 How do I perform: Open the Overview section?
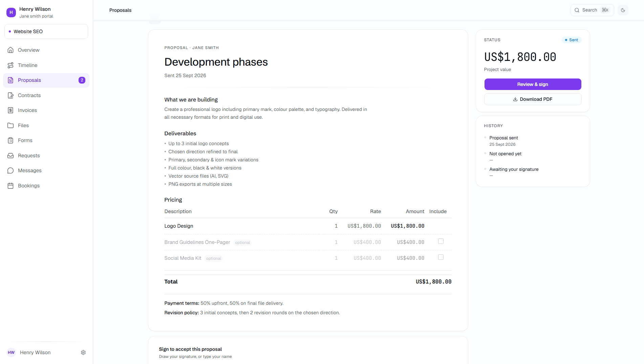pyautogui.click(x=46, y=50)
